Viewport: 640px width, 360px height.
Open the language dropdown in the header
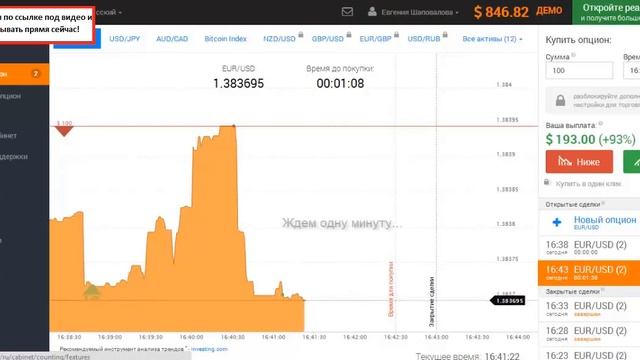(x=109, y=12)
